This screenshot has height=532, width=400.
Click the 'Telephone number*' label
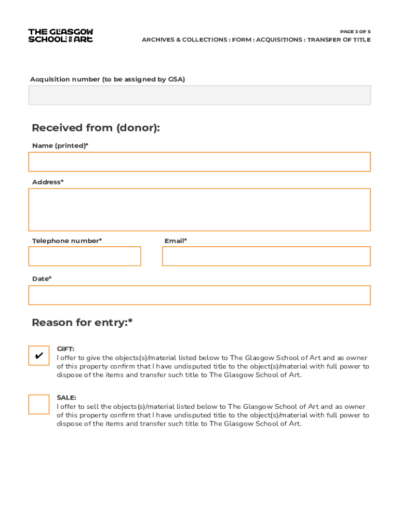click(67, 241)
